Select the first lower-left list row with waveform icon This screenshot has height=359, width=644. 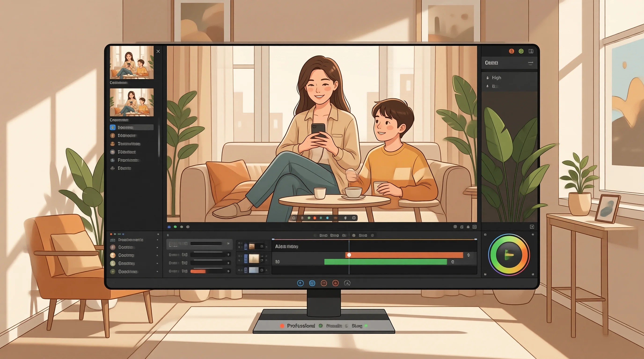135,240
